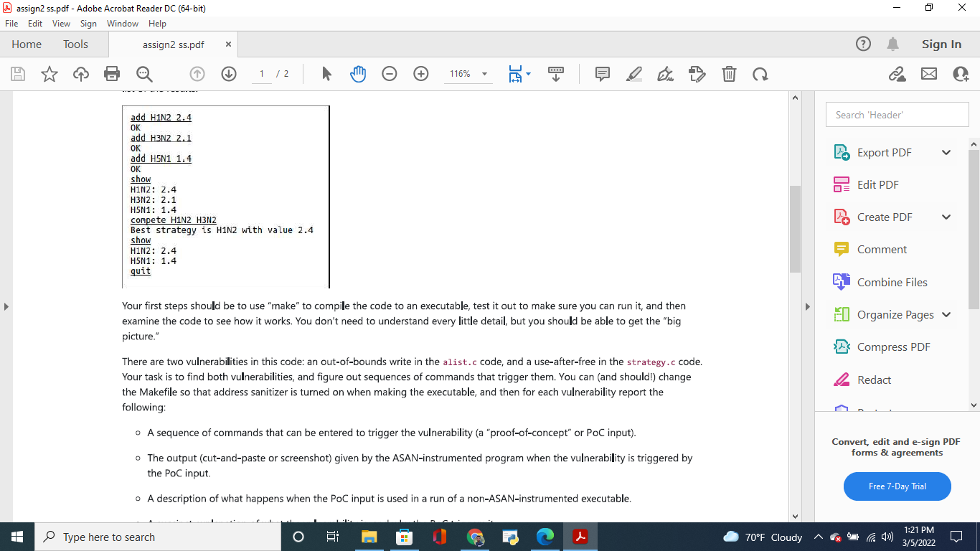Click inside the Search 'Header' field

(897, 114)
